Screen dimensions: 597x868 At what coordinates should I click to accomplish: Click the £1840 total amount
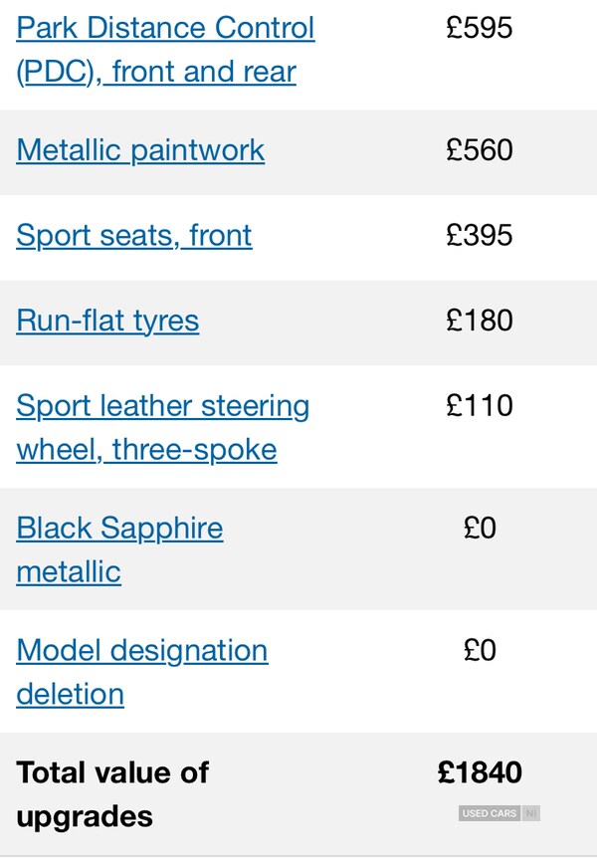pos(480,772)
